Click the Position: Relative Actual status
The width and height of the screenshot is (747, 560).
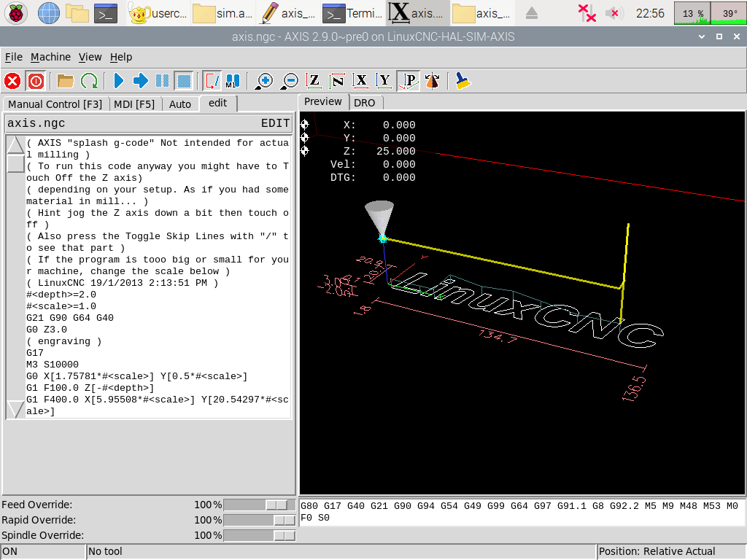click(x=671, y=551)
